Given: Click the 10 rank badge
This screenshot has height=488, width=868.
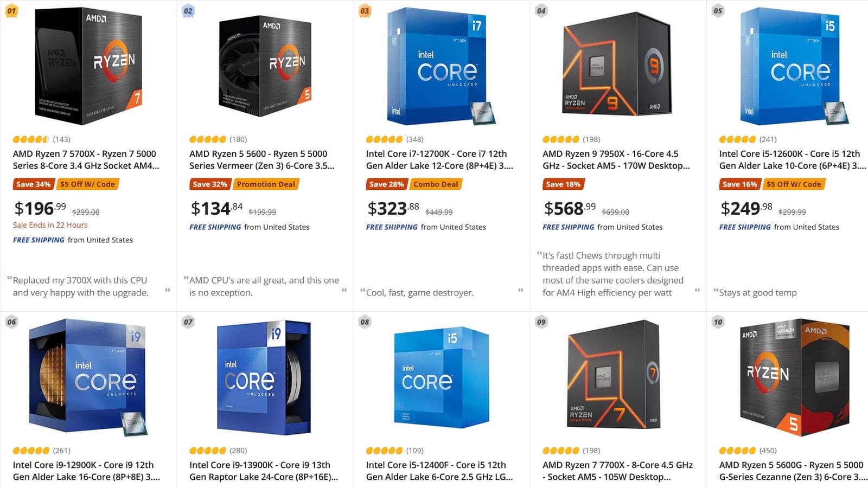Looking at the screenshot, I should coord(718,322).
